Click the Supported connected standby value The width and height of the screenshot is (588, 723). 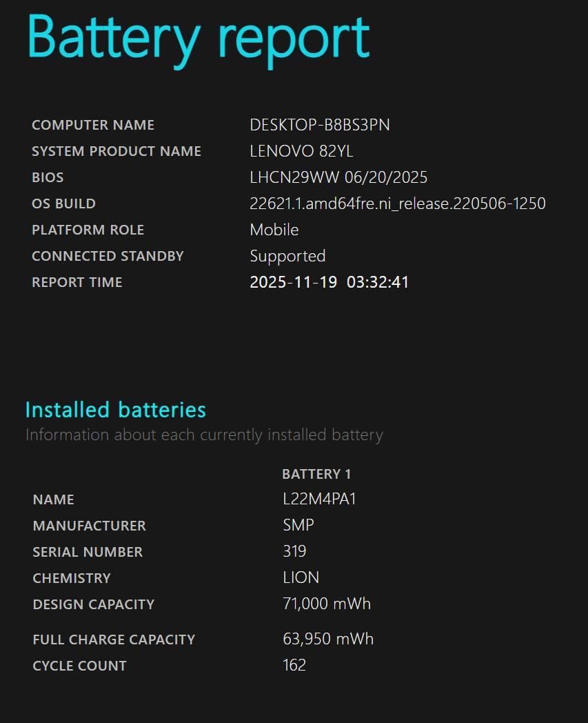tap(287, 256)
